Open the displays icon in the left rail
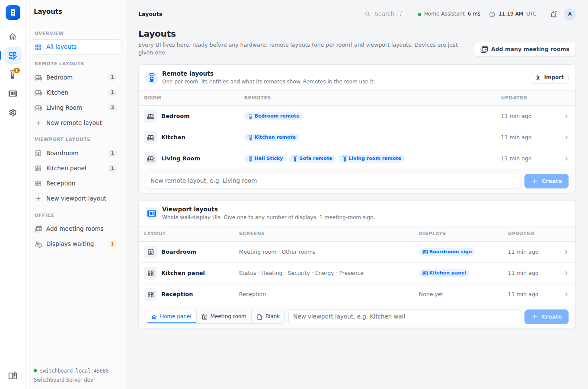Viewport: 588px width, 389px height. click(x=13, y=94)
